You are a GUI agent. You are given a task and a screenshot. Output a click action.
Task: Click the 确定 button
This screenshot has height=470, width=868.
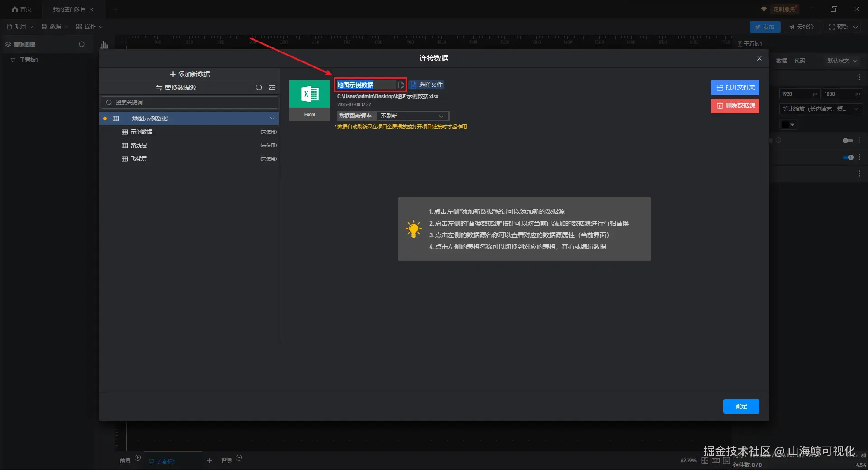click(741, 406)
